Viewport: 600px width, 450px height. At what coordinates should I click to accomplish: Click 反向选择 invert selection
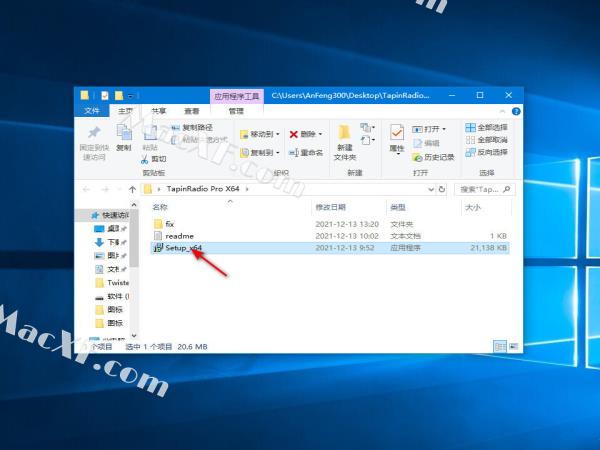486,152
